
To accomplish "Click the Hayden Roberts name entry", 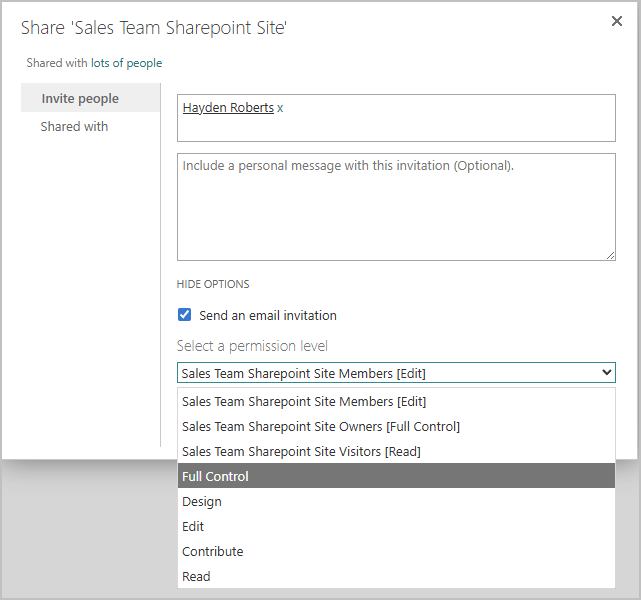I will 228,108.
